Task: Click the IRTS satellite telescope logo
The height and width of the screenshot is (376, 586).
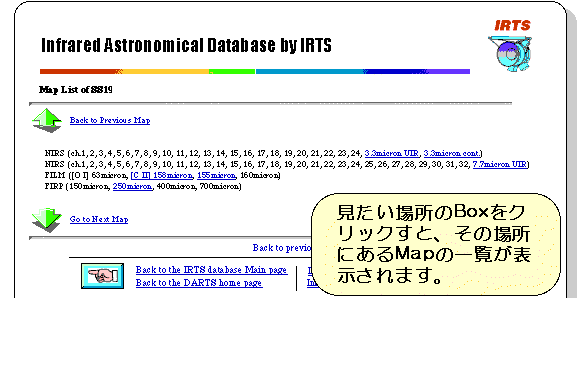Action: (x=510, y=53)
